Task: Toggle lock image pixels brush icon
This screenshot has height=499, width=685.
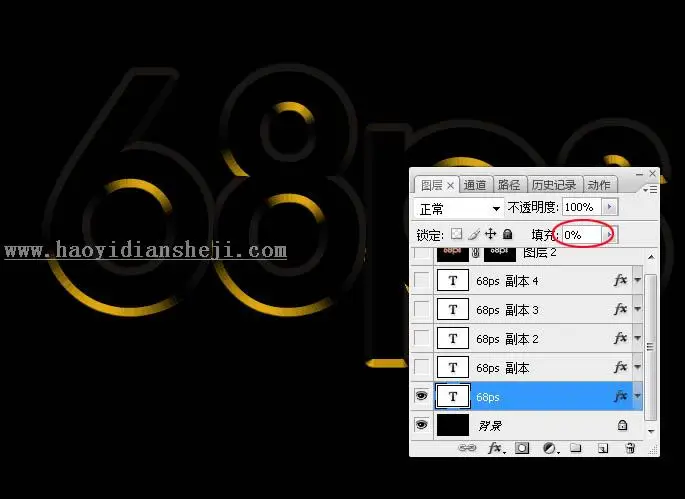Action: [x=474, y=234]
